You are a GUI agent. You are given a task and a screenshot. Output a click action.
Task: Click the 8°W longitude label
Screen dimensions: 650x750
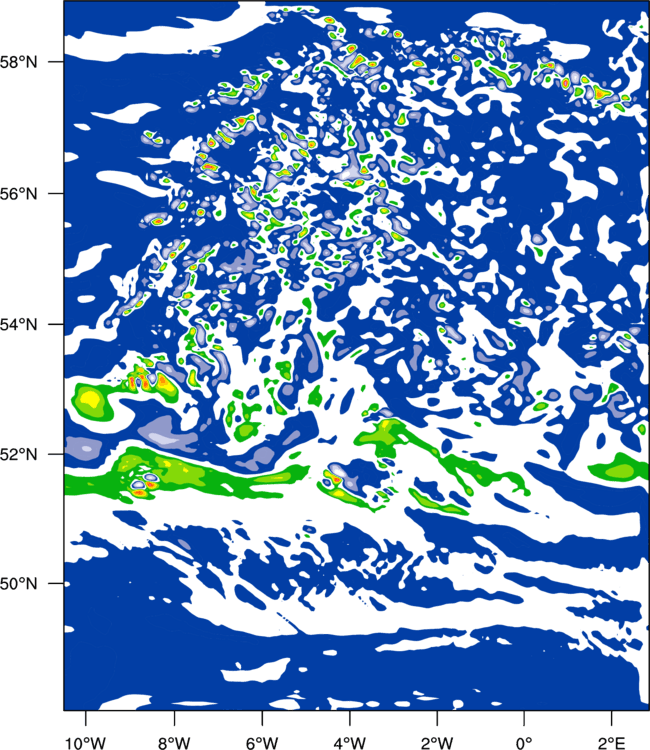click(174, 742)
